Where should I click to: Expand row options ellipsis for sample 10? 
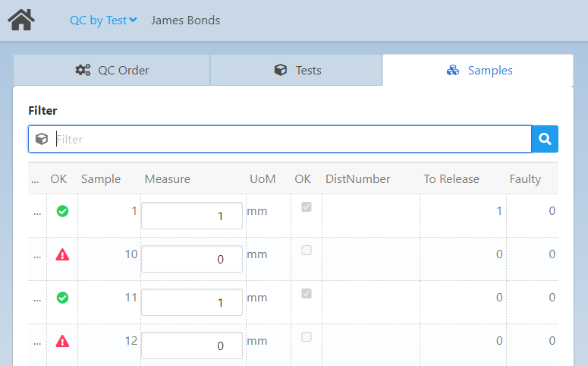[37, 256]
